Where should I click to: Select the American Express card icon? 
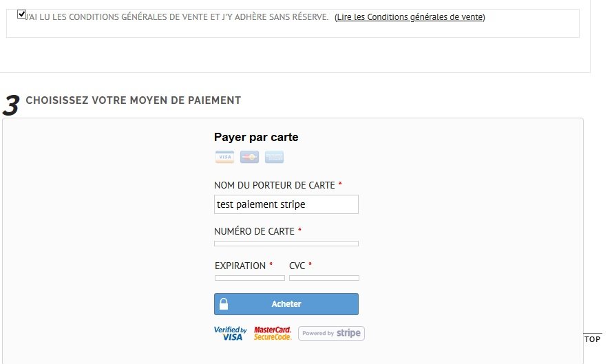click(275, 157)
